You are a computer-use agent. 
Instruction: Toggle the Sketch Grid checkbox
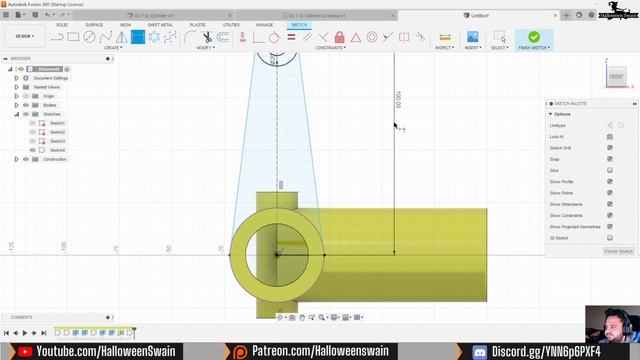[x=610, y=148]
